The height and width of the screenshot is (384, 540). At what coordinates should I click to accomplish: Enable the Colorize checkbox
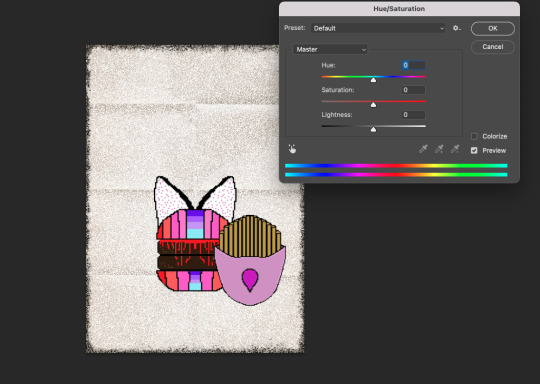pyautogui.click(x=474, y=136)
